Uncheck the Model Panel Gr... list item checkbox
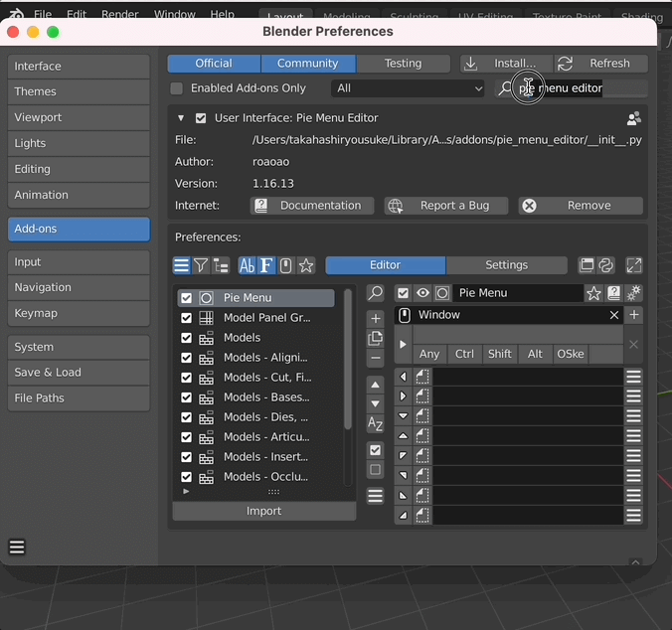 coord(186,318)
